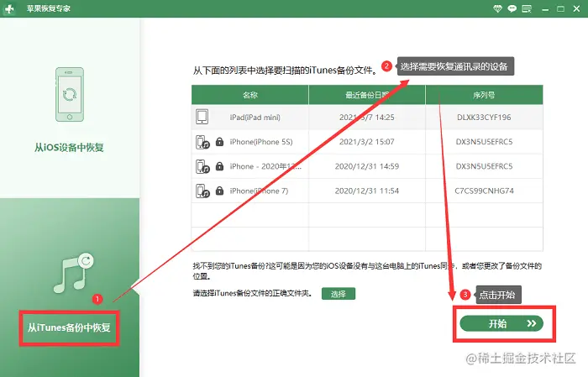This screenshot has height=377, width=588.
Task: Click the 选择 folder button
Action: click(x=339, y=294)
